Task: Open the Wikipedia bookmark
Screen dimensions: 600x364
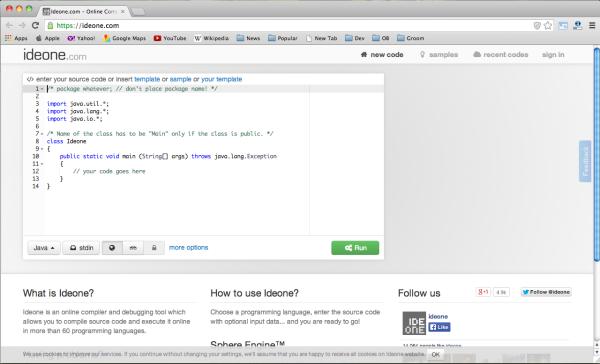Action: (x=211, y=38)
